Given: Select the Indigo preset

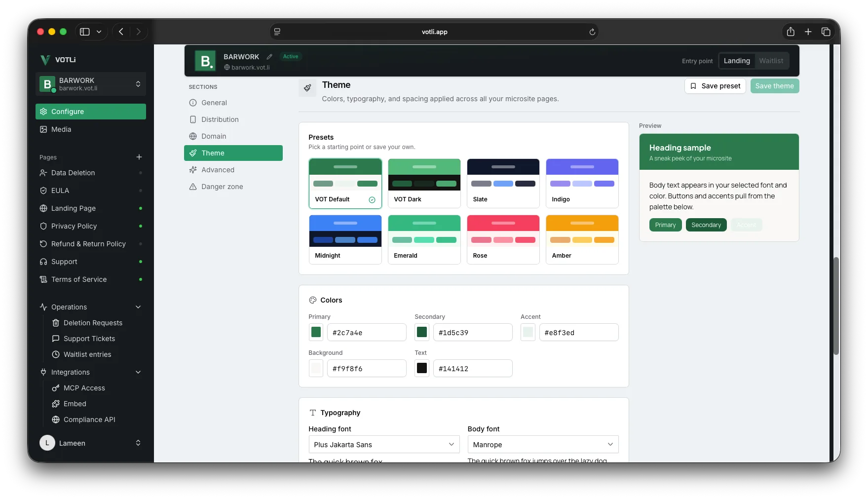Looking at the screenshot, I should pyautogui.click(x=582, y=184).
